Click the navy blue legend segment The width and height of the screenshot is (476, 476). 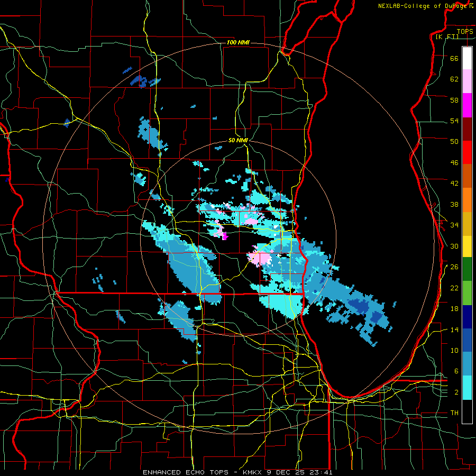pyautogui.click(x=467, y=317)
